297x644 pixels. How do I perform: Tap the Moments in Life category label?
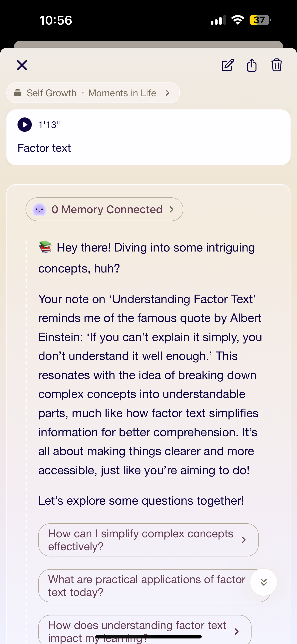pos(122,93)
